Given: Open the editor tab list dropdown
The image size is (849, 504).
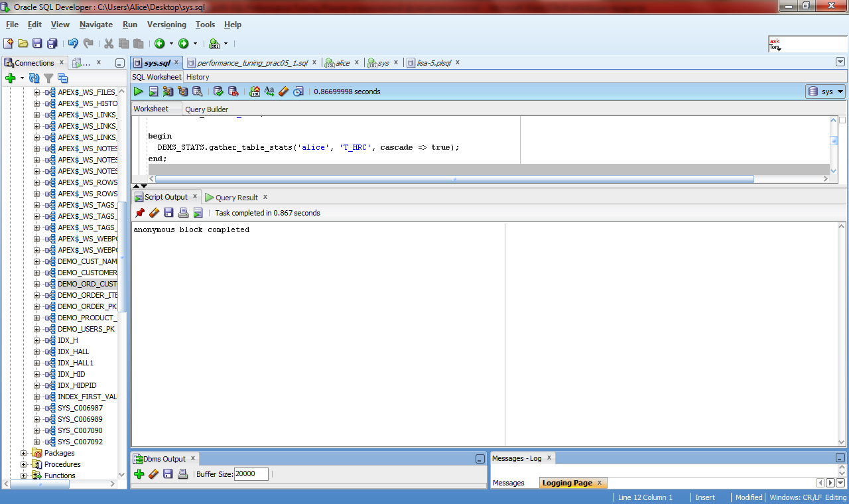Looking at the screenshot, I should click(840, 62).
